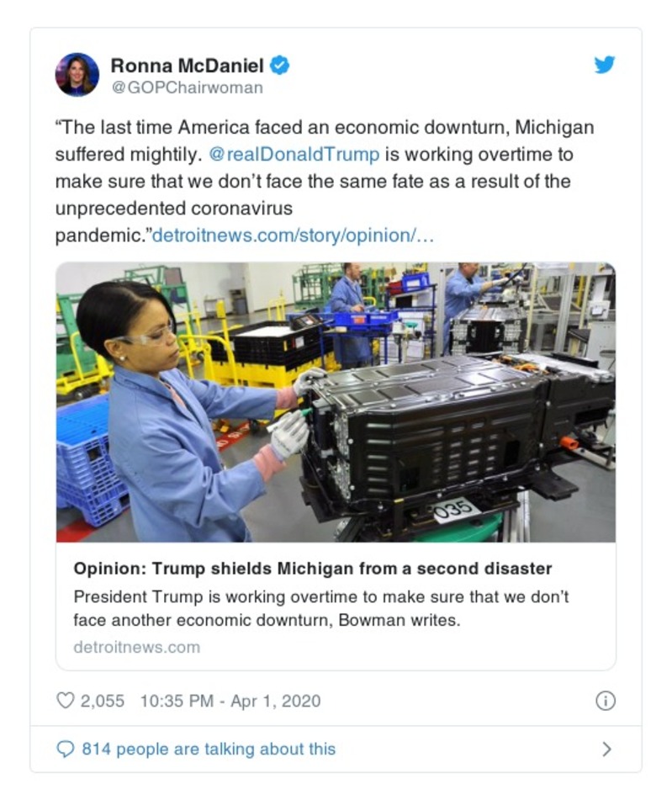Follow the detroitnews.com/story/opinion link
This screenshot has height=805, width=672.
pyautogui.click(x=293, y=236)
